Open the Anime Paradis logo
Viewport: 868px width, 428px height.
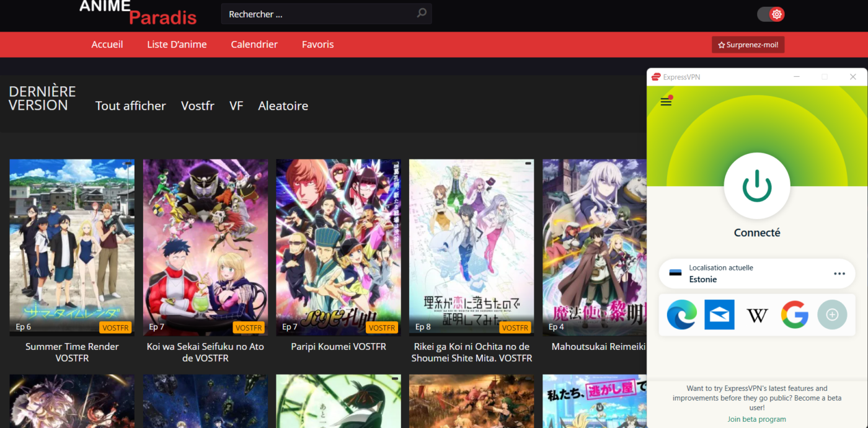tap(138, 12)
